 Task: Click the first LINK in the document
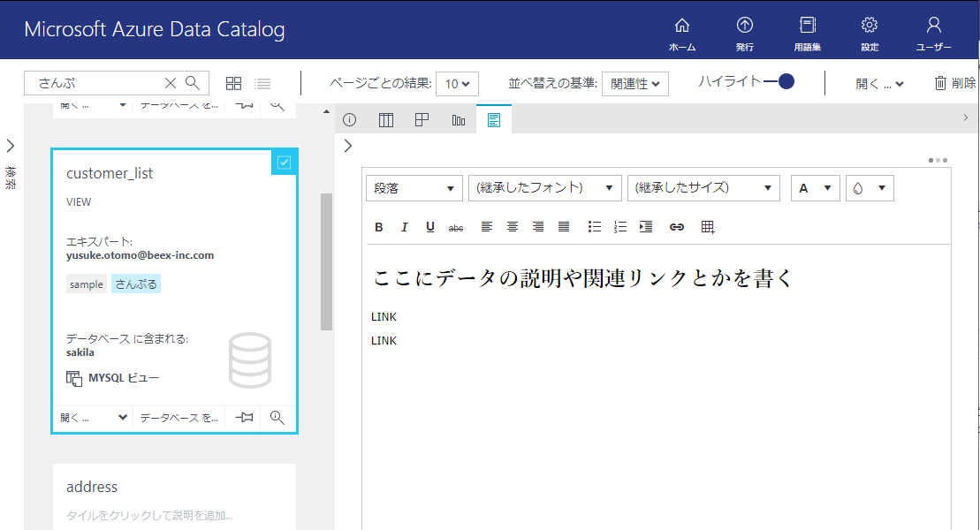[384, 317]
